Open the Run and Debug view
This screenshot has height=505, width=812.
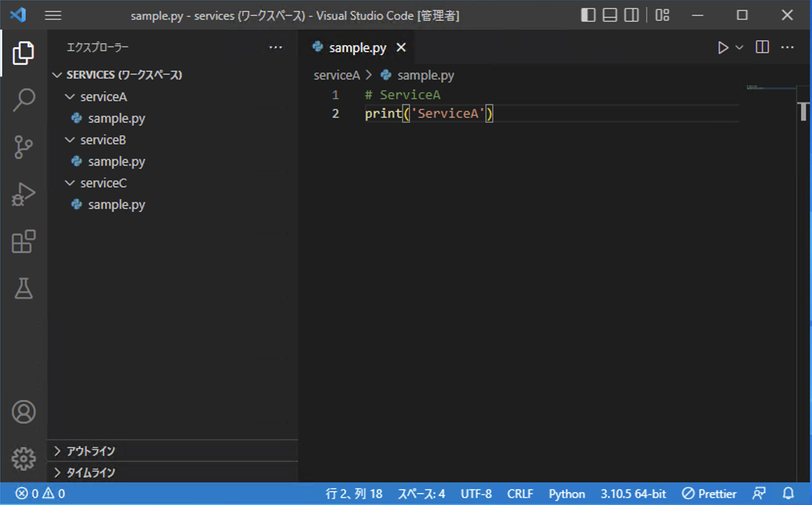23,194
